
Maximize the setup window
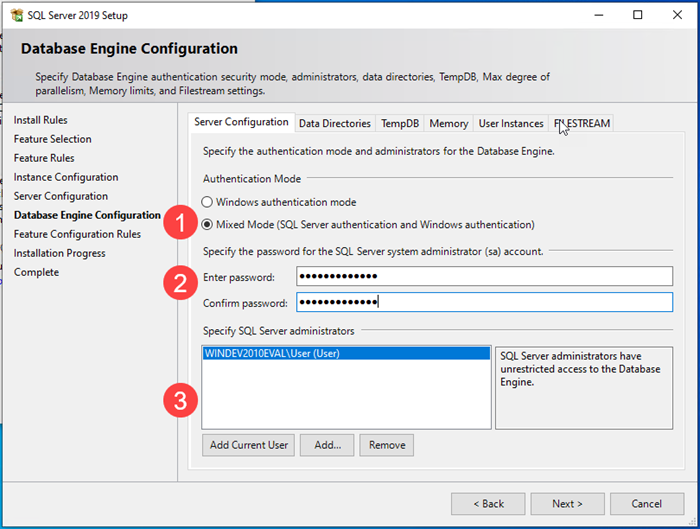click(x=638, y=15)
